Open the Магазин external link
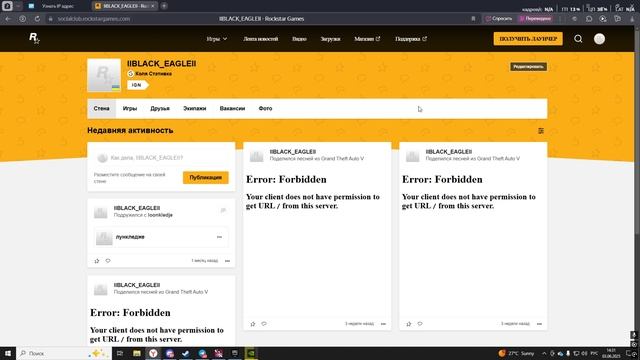The height and width of the screenshot is (360, 640). coord(367,39)
